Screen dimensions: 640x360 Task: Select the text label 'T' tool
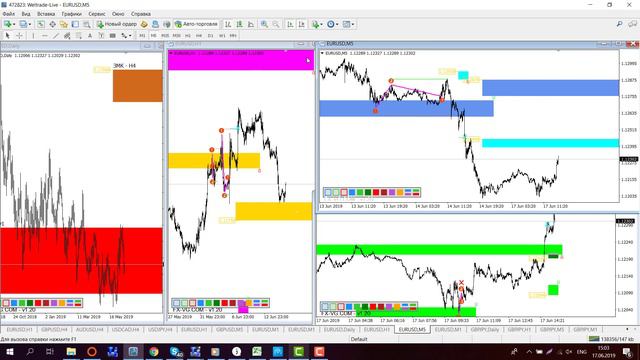pyautogui.click(x=101, y=36)
